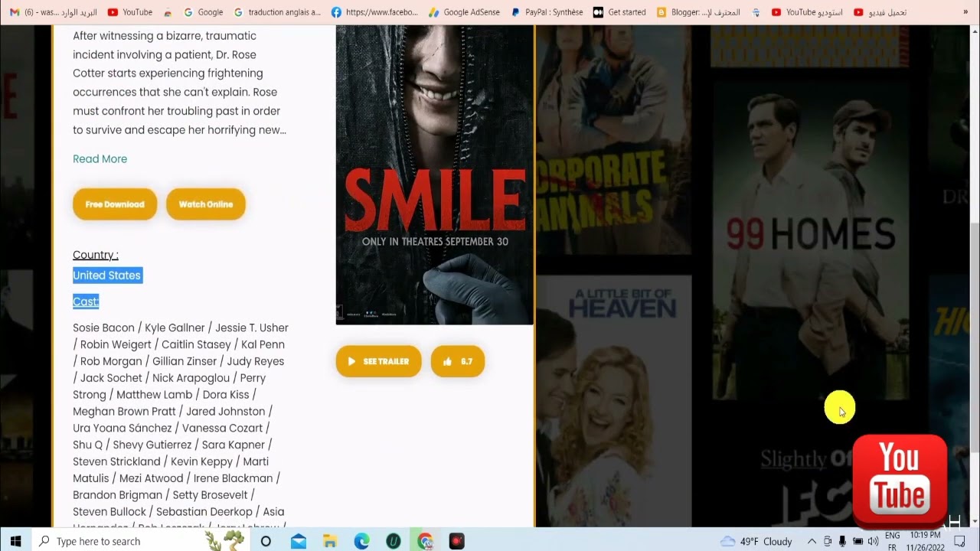This screenshot has width=980, height=551.
Task: Click the large YouTube logo button
Action: [x=900, y=481]
